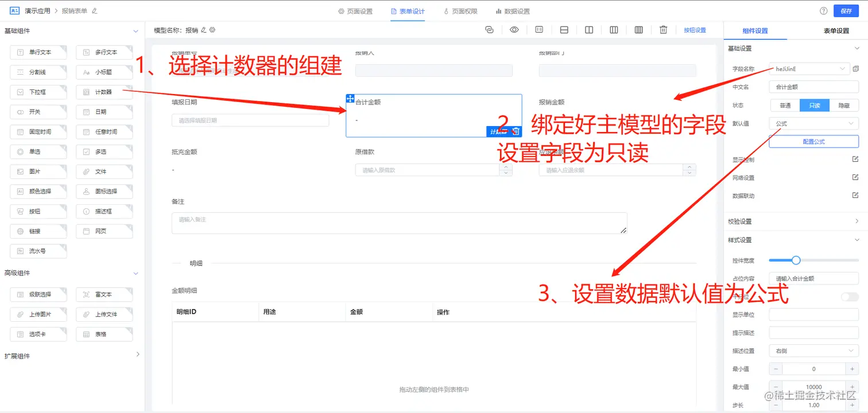Open the 默认值 公式 dropdown
This screenshot has height=413, width=868.
814,123
